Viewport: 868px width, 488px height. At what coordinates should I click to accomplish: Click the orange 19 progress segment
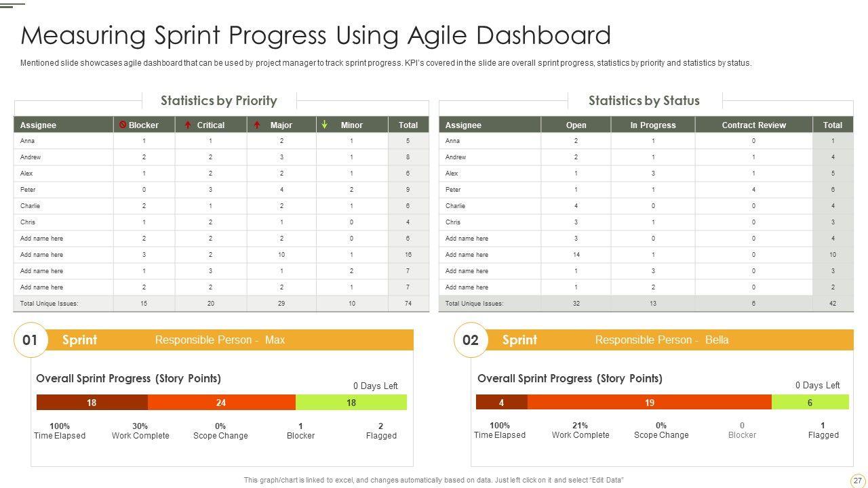pos(649,403)
